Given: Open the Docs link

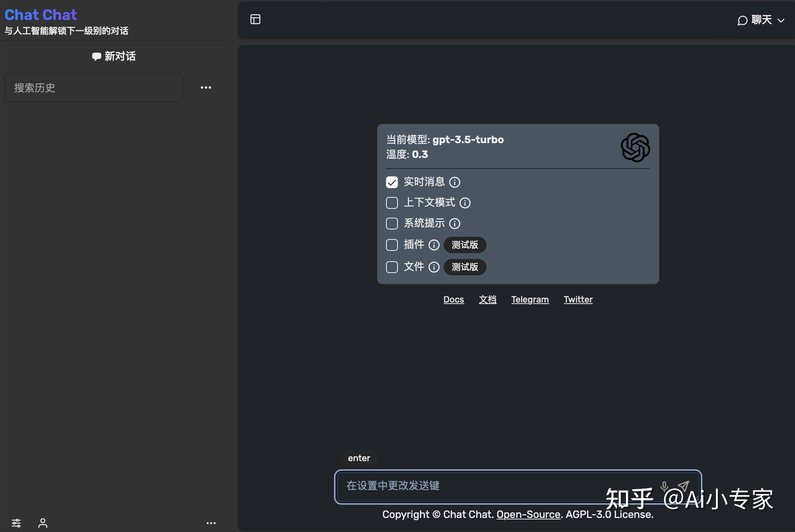Looking at the screenshot, I should coord(454,300).
